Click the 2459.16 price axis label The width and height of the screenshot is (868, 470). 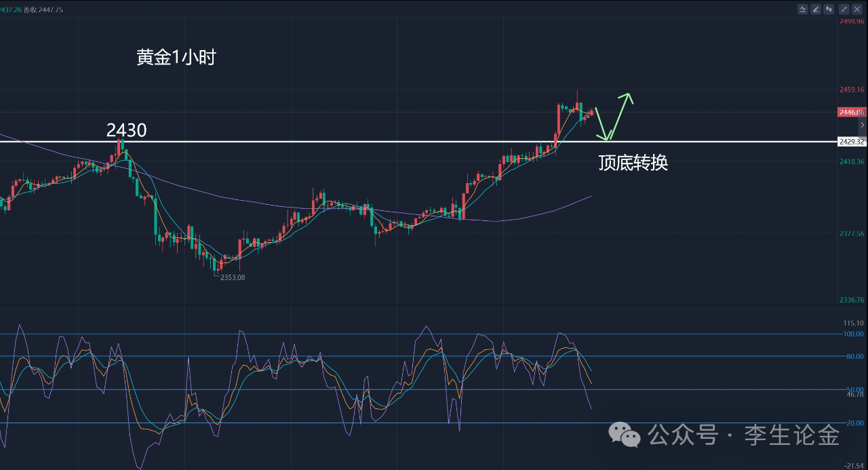[851, 90]
